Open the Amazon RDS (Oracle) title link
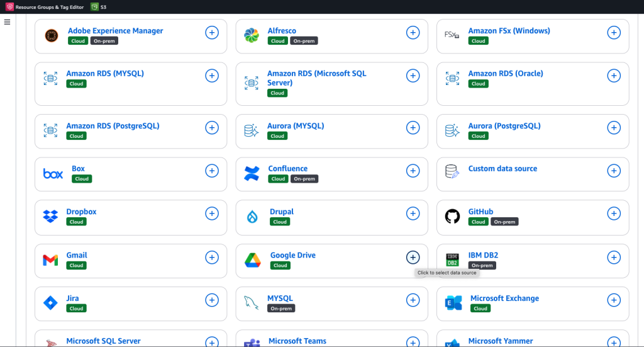644x347 pixels. click(x=506, y=73)
